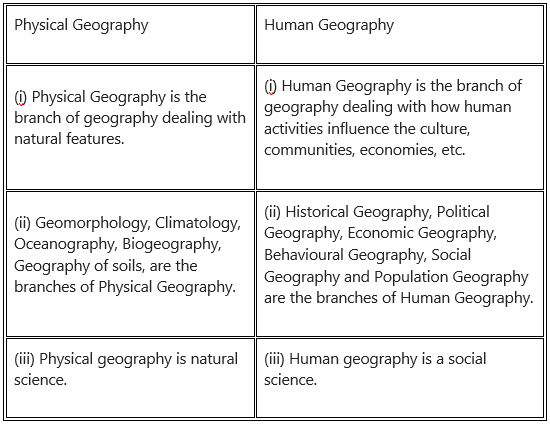Click the 'Human geography is a social science' cell
The height and width of the screenshot is (425, 550).
coord(400,378)
